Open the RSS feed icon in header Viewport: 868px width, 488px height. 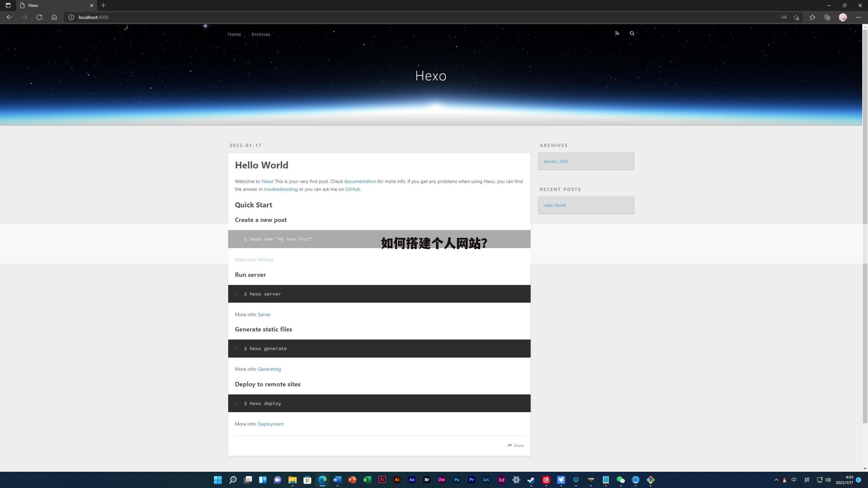(617, 33)
